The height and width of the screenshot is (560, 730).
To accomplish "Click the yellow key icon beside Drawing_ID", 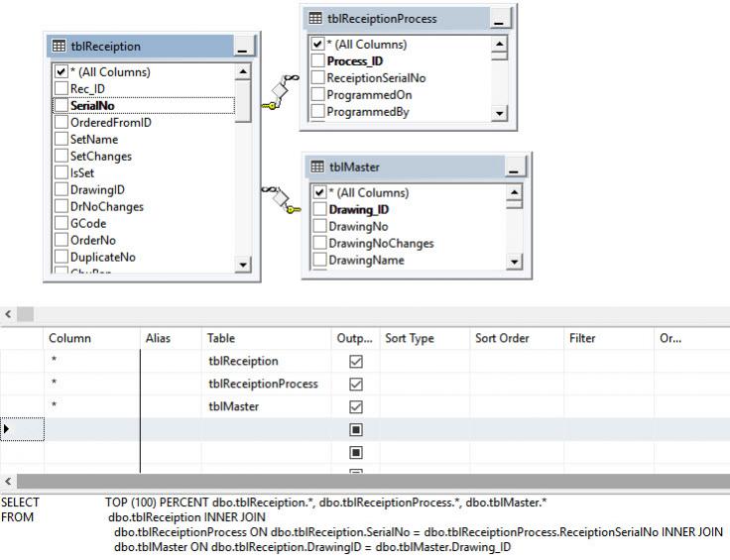I will [x=294, y=210].
